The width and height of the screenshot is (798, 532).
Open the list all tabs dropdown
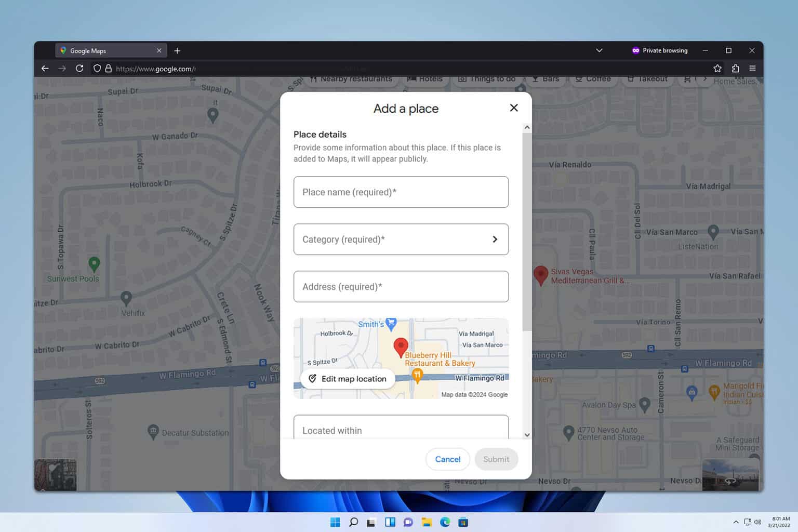coord(599,50)
